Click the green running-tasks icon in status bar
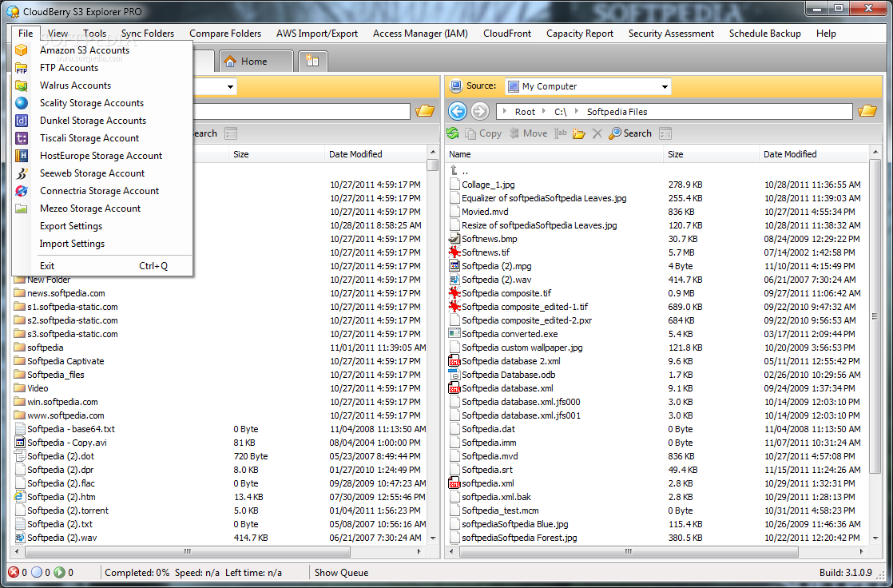The height and width of the screenshot is (588, 893). pos(59,573)
